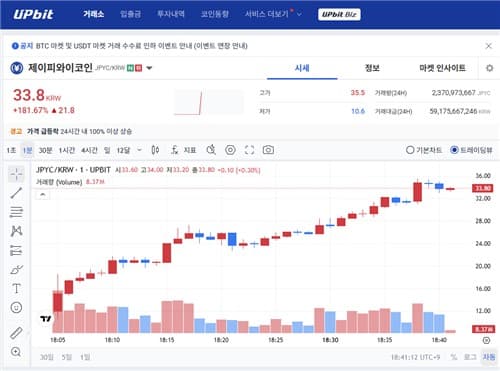The image size is (500, 371).
Task: Click the JPYC coin logo icon
Action: (17, 68)
